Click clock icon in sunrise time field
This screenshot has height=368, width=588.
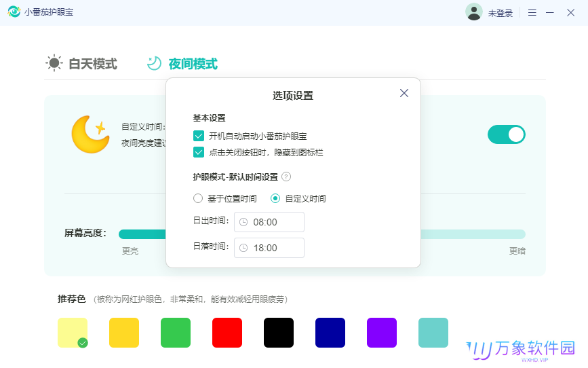pos(243,222)
